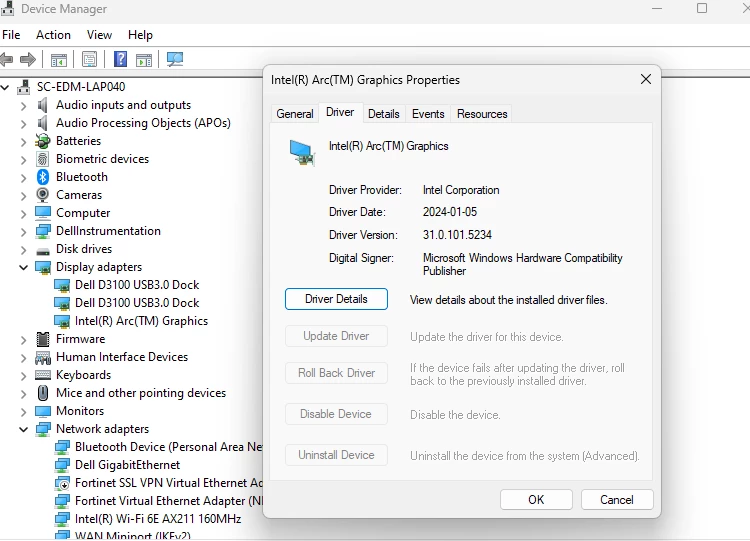The image size is (750, 541).
Task: Click the Keyboards icon
Action: tap(43, 375)
